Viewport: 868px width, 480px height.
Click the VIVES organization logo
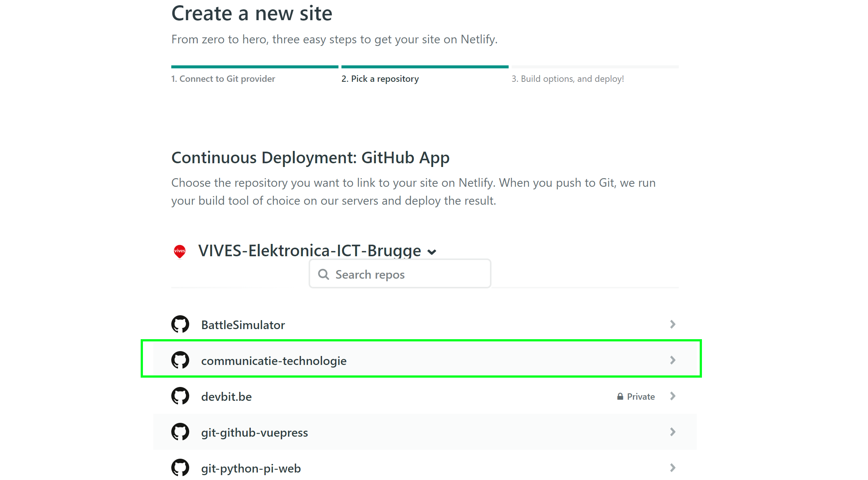[x=179, y=251]
